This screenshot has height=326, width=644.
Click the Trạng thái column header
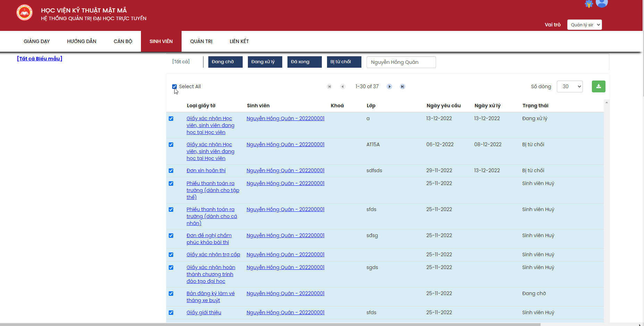point(535,106)
